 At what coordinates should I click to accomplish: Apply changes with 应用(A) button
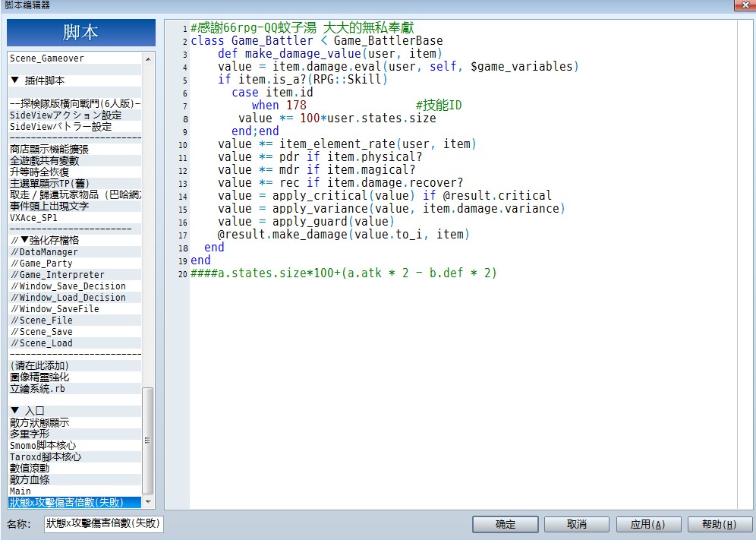[x=648, y=524]
